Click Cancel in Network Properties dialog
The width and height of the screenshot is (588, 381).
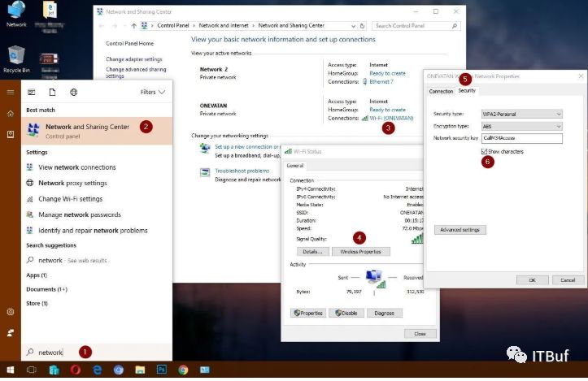pos(568,279)
